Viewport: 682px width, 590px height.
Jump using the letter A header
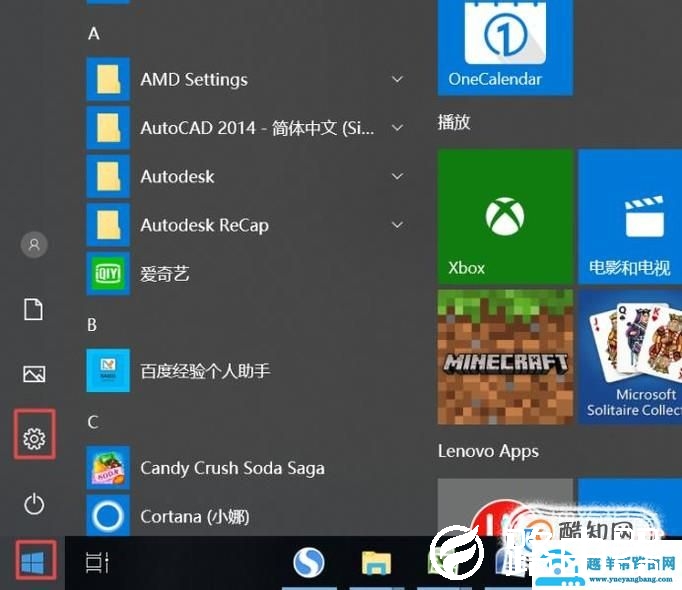point(94,34)
